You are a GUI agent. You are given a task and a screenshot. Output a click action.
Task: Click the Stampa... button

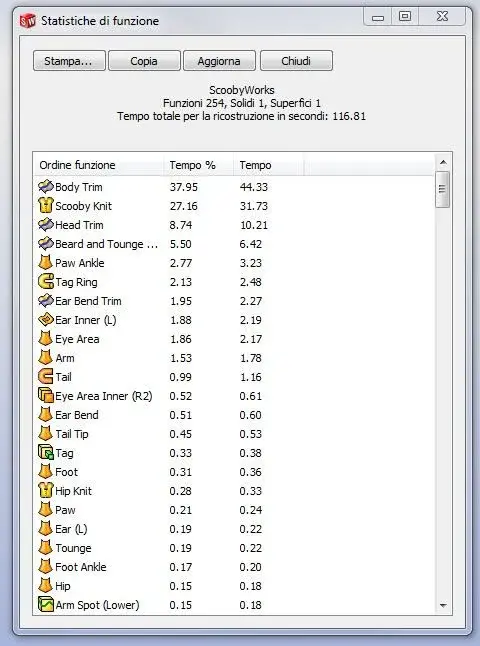pyautogui.click(x=69, y=61)
